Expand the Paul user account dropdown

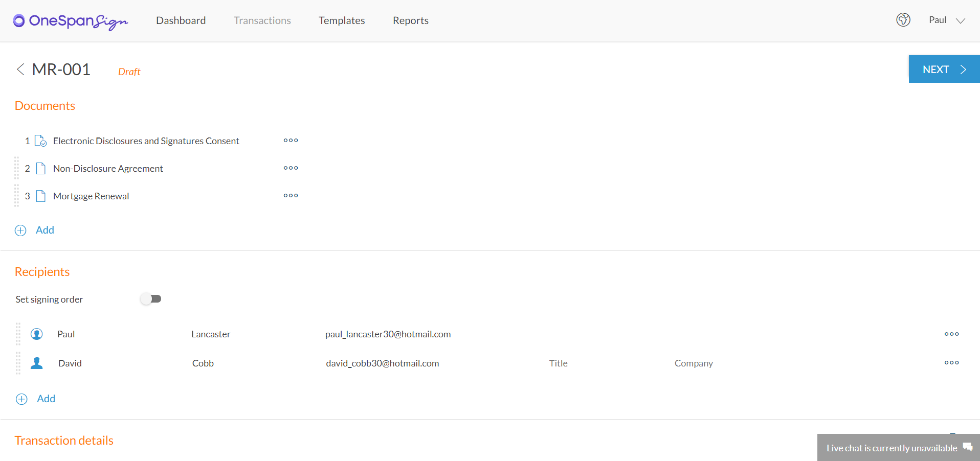(x=947, y=20)
